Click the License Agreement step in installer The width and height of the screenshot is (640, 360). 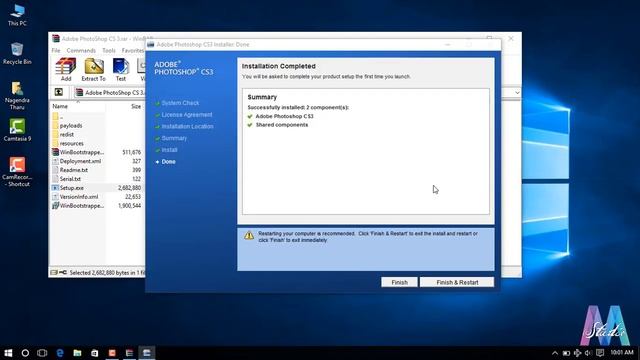pyautogui.click(x=187, y=115)
